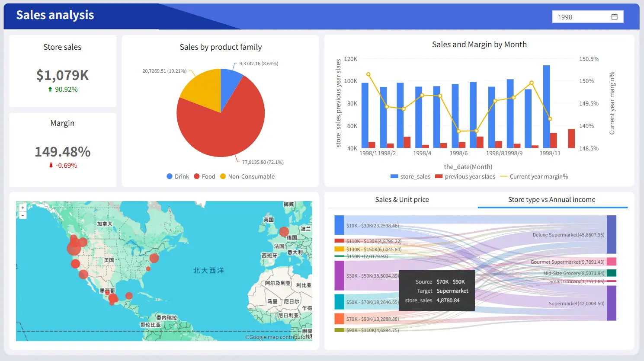Toggle the Food legend item in pie chart
The height and width of the screenshot is (361, 644).
(204, 176)
